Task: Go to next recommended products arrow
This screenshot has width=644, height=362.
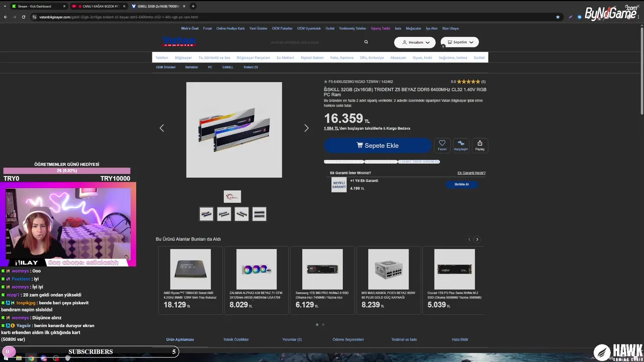Action: 477,239
